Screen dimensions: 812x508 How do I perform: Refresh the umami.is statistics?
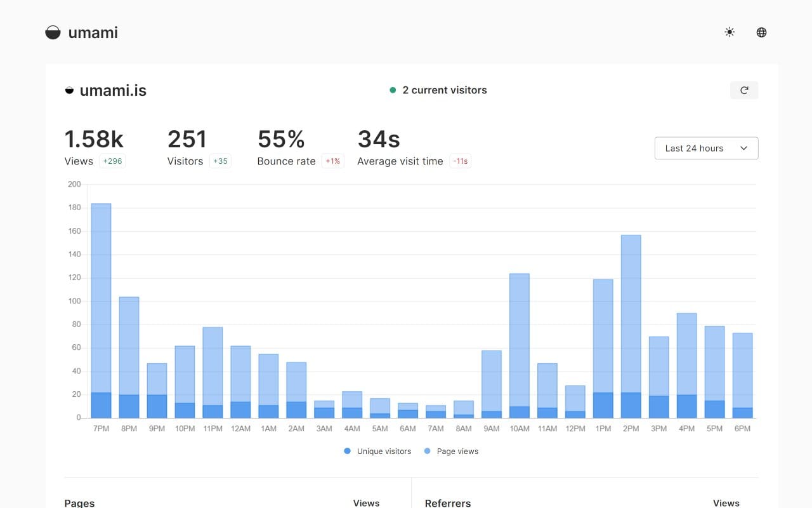(743, 90)
